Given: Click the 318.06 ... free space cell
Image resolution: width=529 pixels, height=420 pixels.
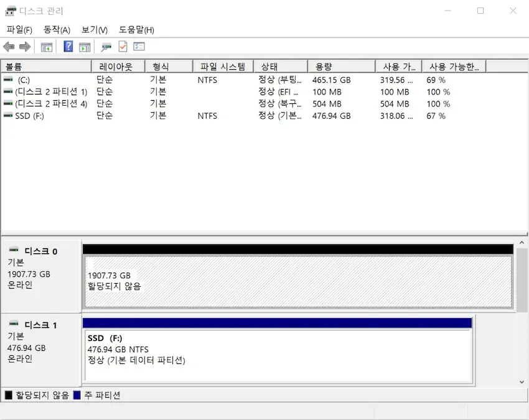Looking at the screenshot, I should pos(396,116).
